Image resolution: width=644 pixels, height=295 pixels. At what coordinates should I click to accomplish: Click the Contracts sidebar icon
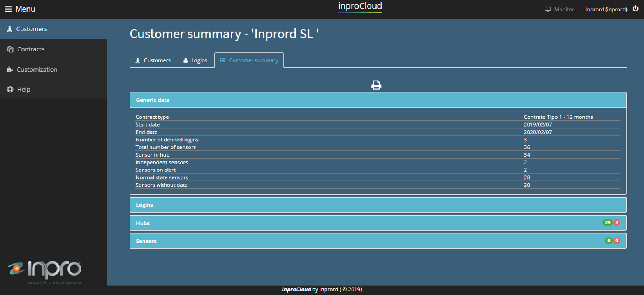pyautogui.click(x=10, y=49)
